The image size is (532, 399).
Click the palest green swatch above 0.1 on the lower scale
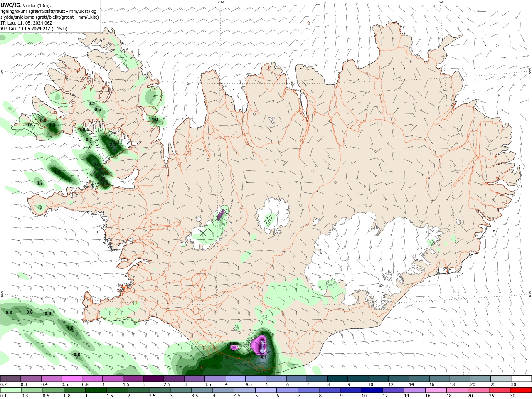point(10,390)
